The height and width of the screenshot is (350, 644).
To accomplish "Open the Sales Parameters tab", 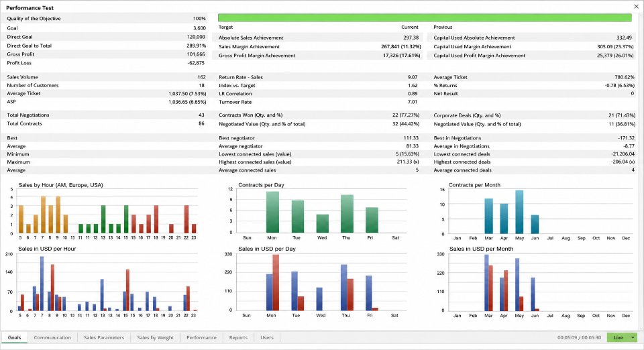I will click(x=104, y=337).
